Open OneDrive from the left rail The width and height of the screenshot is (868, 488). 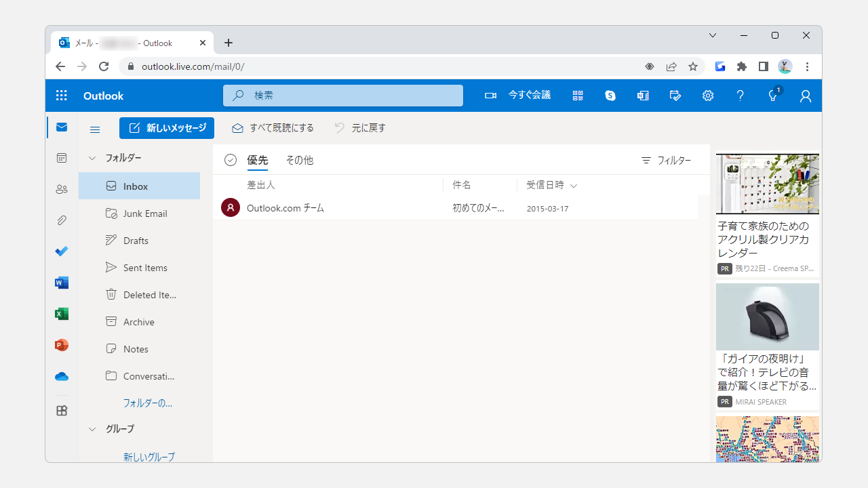coord(61,376)
